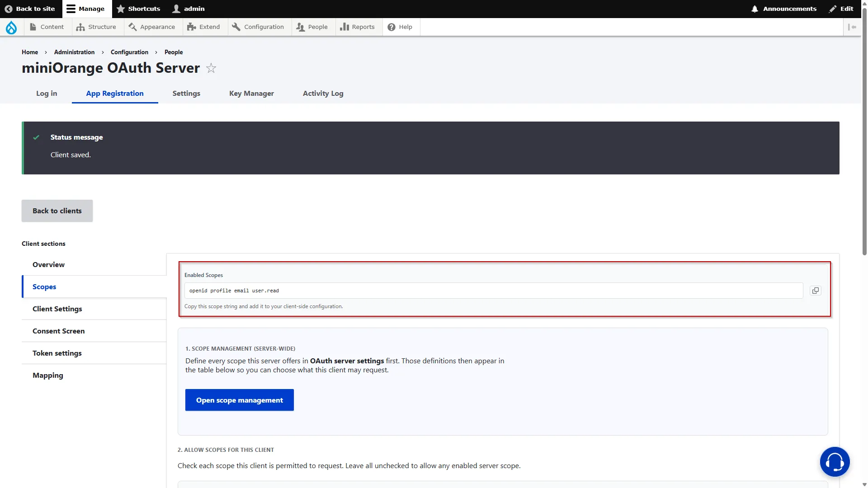Open the Token settings section

94,353
